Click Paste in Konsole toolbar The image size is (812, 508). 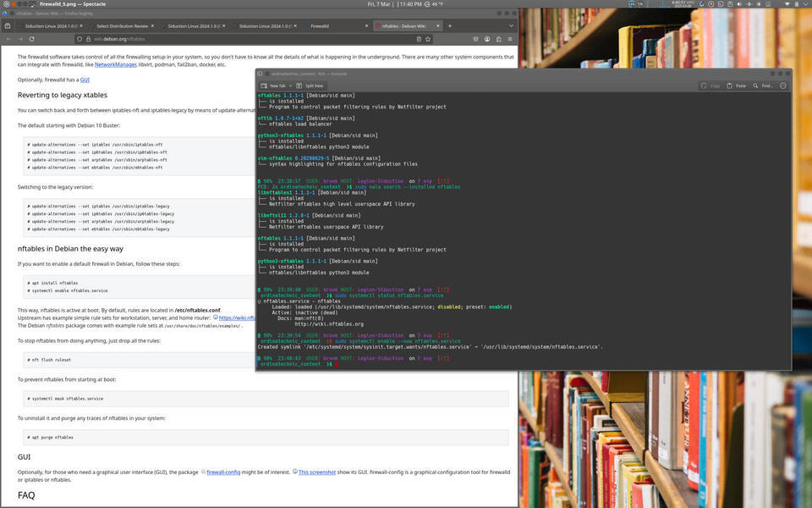[x=737, y=86]
